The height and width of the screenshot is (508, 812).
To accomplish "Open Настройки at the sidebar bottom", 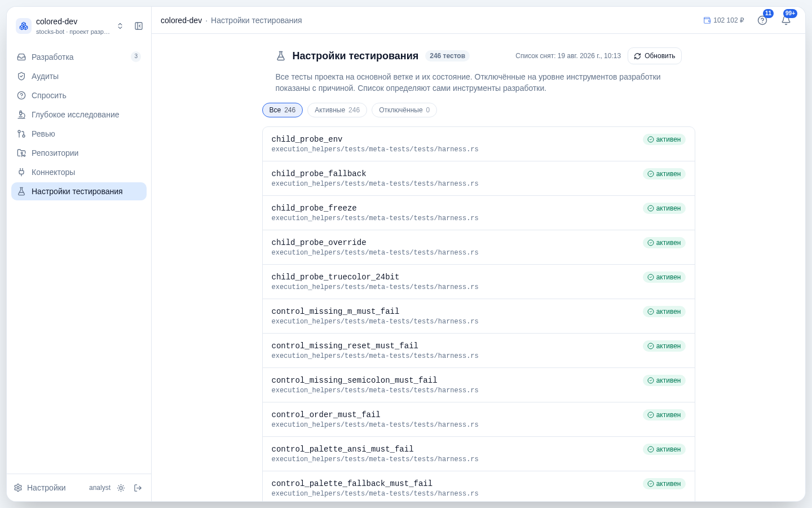I will click(x=39, y=488).
